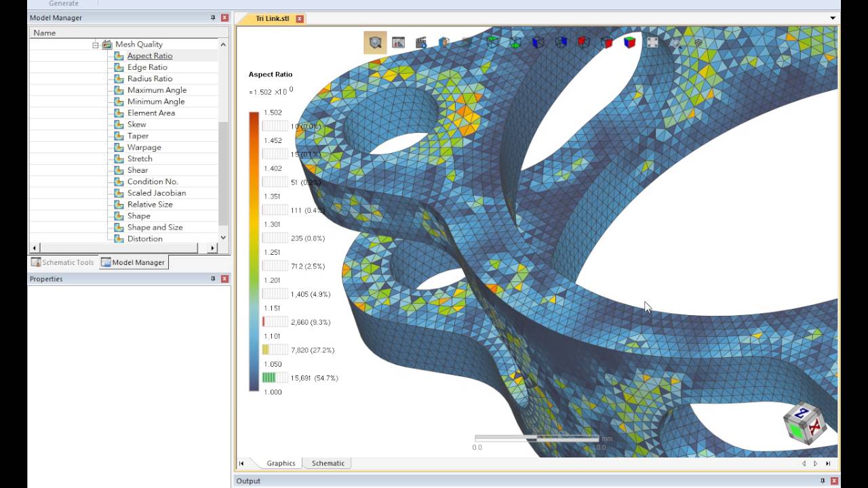
Task: Select the blue cube view next to the red cube
Action: 561,43
